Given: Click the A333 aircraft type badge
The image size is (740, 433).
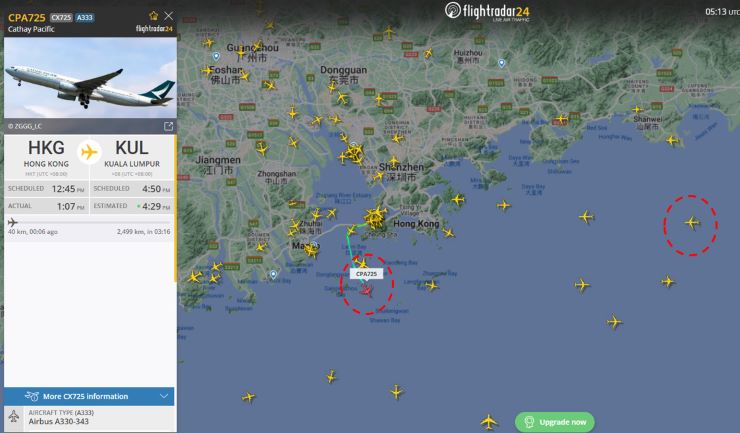Looking at the screenshot, I should (84, 18).
